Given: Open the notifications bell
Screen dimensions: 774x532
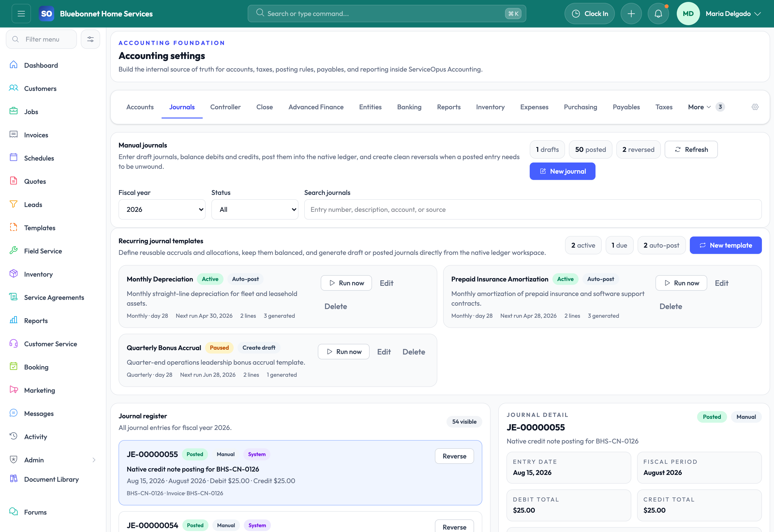Looking at the screenshot, I should coord(658,14).
